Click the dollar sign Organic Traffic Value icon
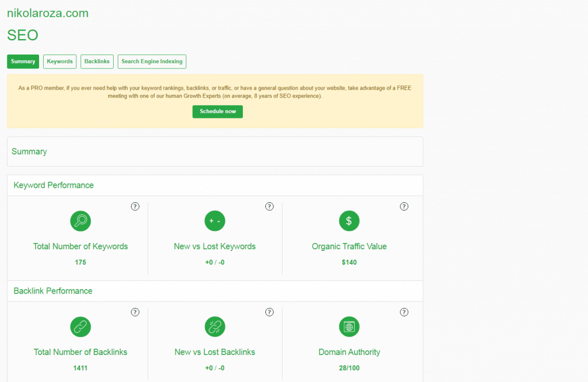This screenshot has height=382, width=588. (x=349, y=221)
